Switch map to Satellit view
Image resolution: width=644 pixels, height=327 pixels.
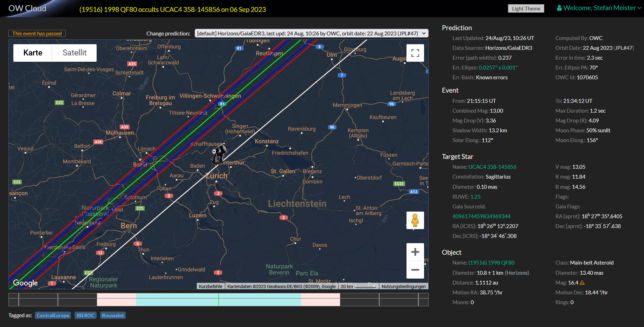[x=74, y=53]
